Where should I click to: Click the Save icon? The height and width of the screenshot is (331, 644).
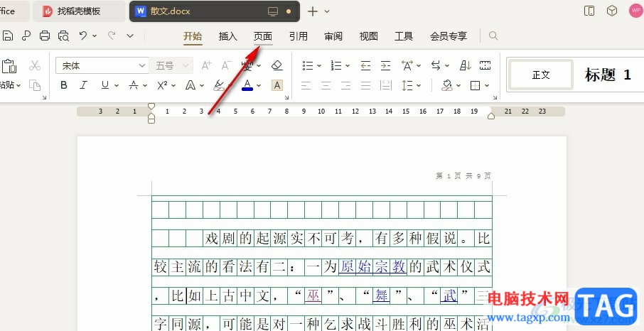click(x=8, y=36)
